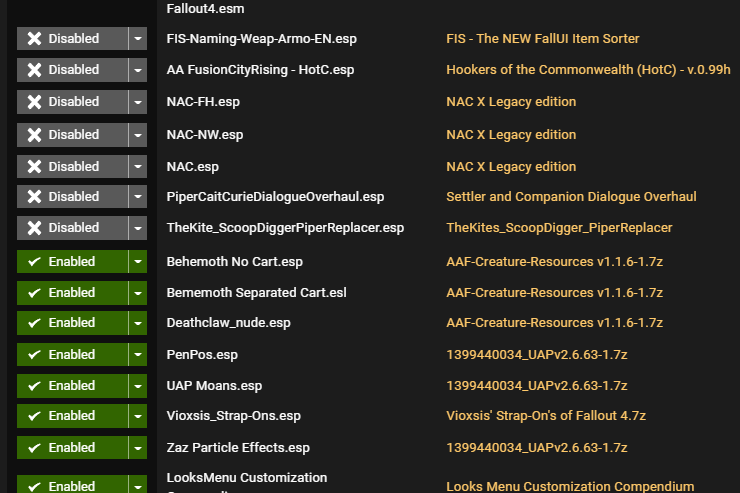Viewport: 740px width, 493px height.
Task: Select Bememoth Separated Cart.esl plugin name
Action: pos(256,293)
